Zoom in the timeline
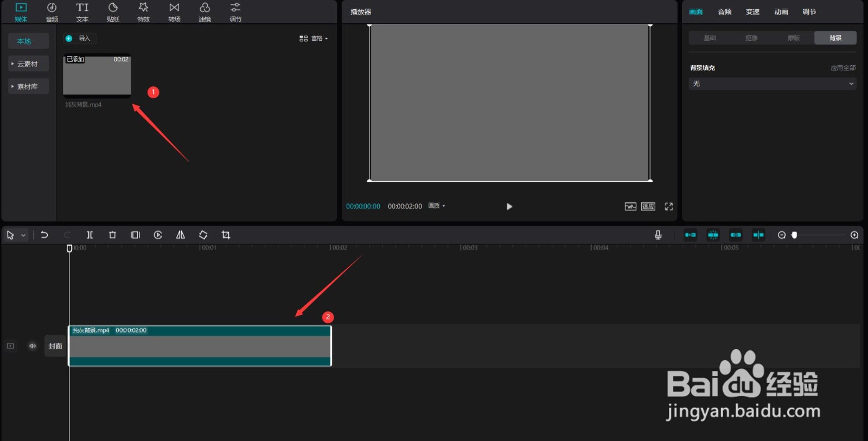868x441 pixels. point(854,235)
